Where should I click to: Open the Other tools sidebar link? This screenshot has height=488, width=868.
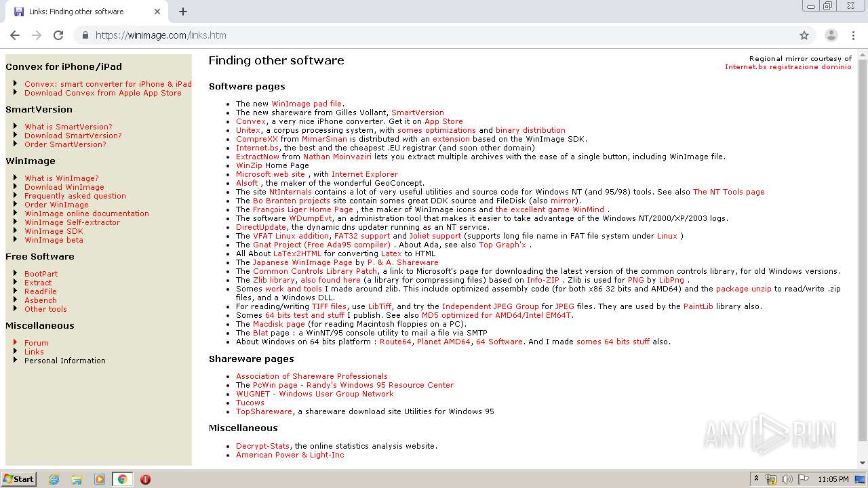[45, 309]
